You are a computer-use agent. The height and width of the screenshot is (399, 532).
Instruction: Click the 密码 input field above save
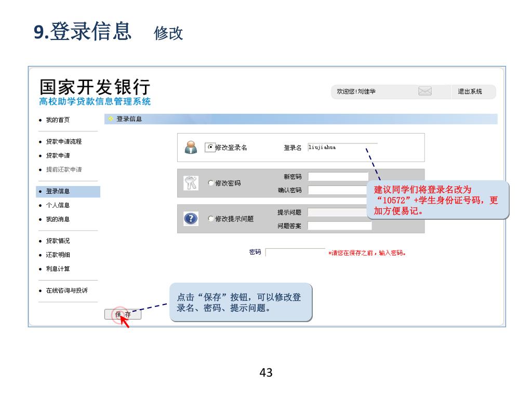point(295,252)
